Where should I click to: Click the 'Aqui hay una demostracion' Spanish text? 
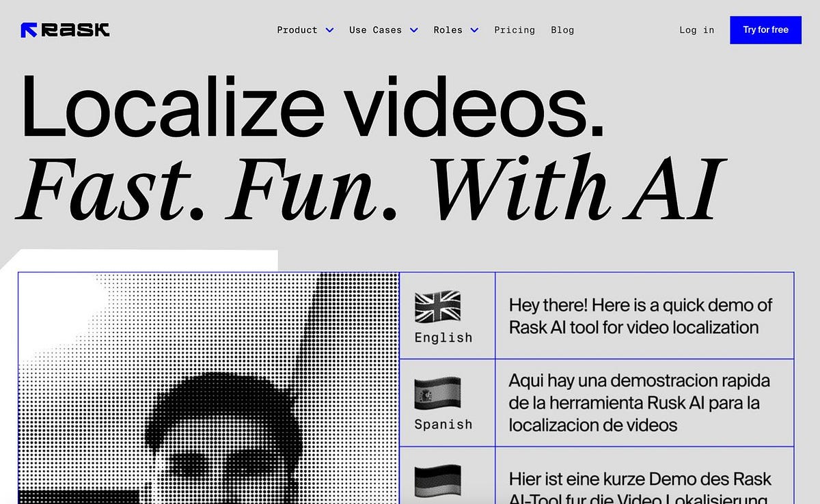point(640,403)
